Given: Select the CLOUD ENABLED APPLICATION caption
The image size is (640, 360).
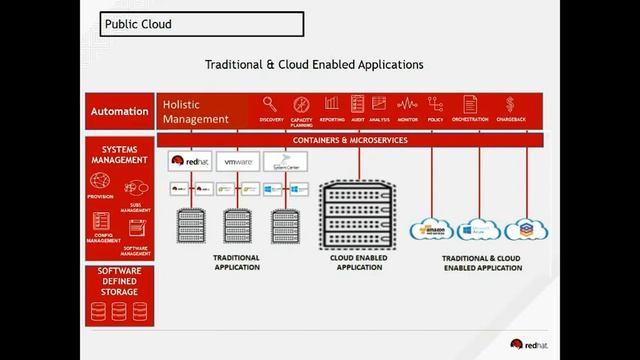Looking at the screenshot, I should pos(359,262).
